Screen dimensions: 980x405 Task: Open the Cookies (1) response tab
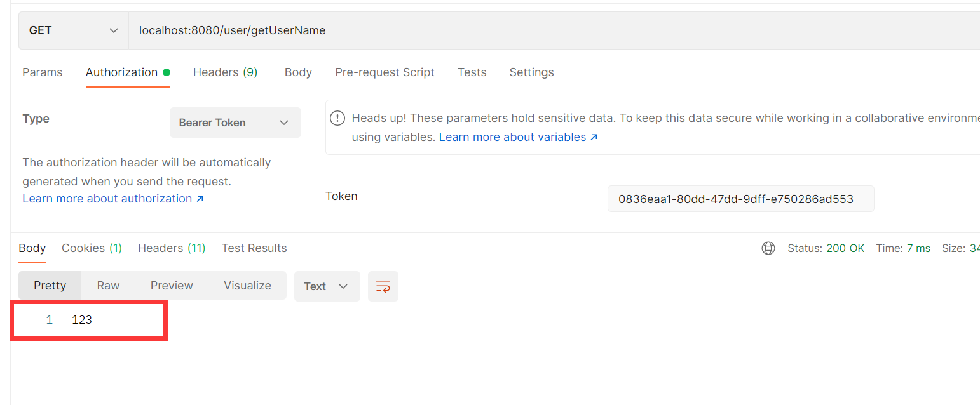[x=91, y=248]
